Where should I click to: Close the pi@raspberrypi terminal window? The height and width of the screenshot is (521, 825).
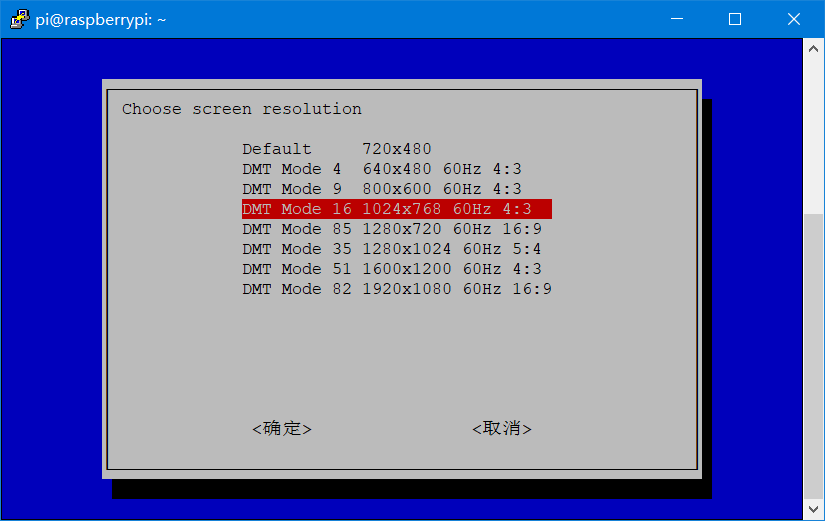[x=794, y=19]
